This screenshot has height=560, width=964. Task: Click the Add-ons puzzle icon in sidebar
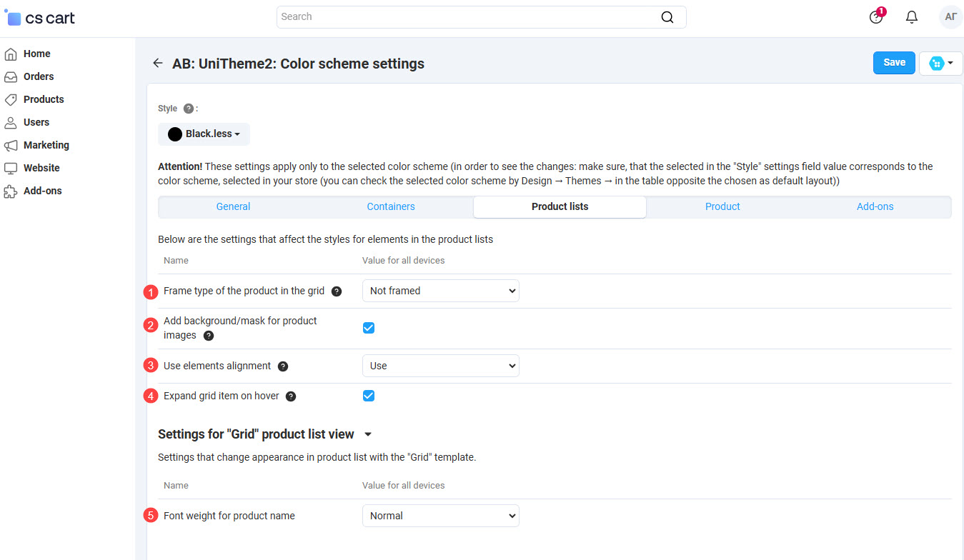pos(11,191)
